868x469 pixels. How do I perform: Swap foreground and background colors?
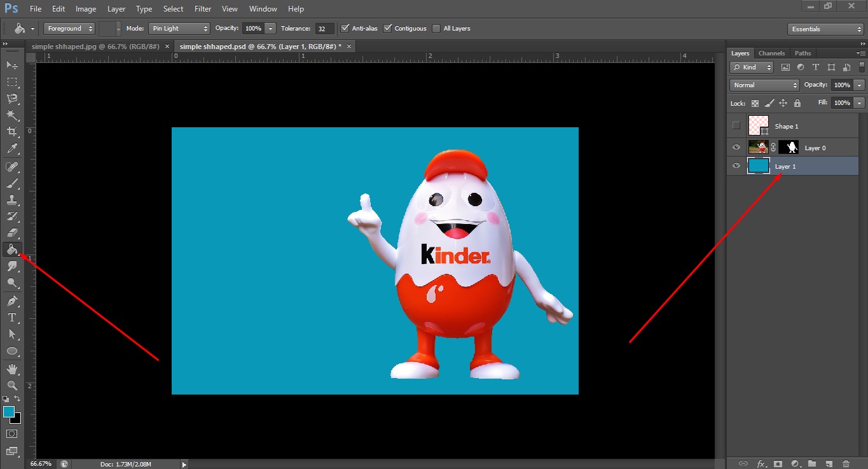pyautogui.click(x=18, y=398)
